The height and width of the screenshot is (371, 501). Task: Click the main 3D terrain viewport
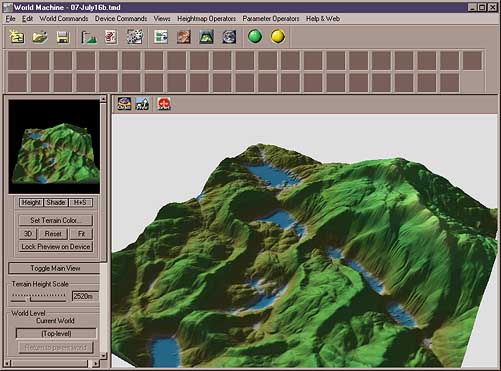(x=304, y=241)
